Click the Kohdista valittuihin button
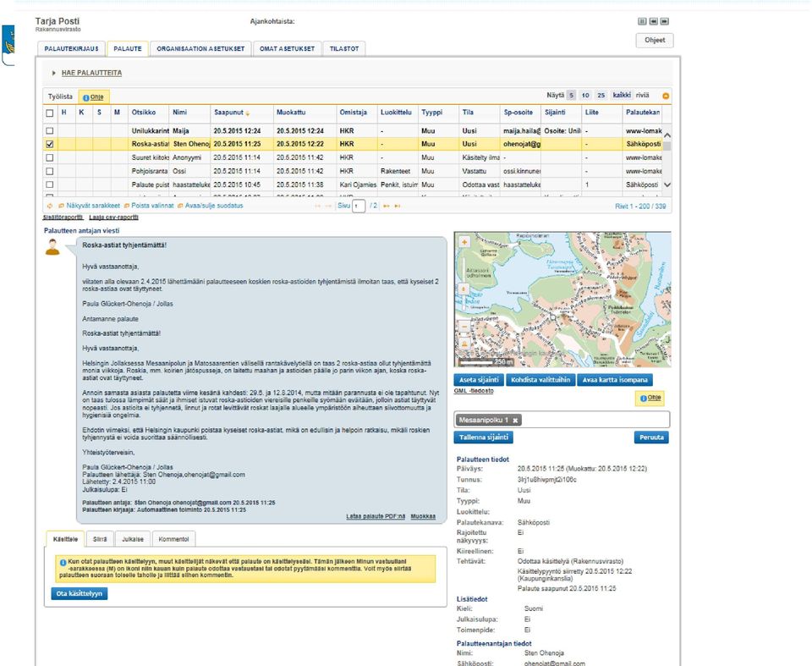Screen dimensions: 812x666 point(540,380)
